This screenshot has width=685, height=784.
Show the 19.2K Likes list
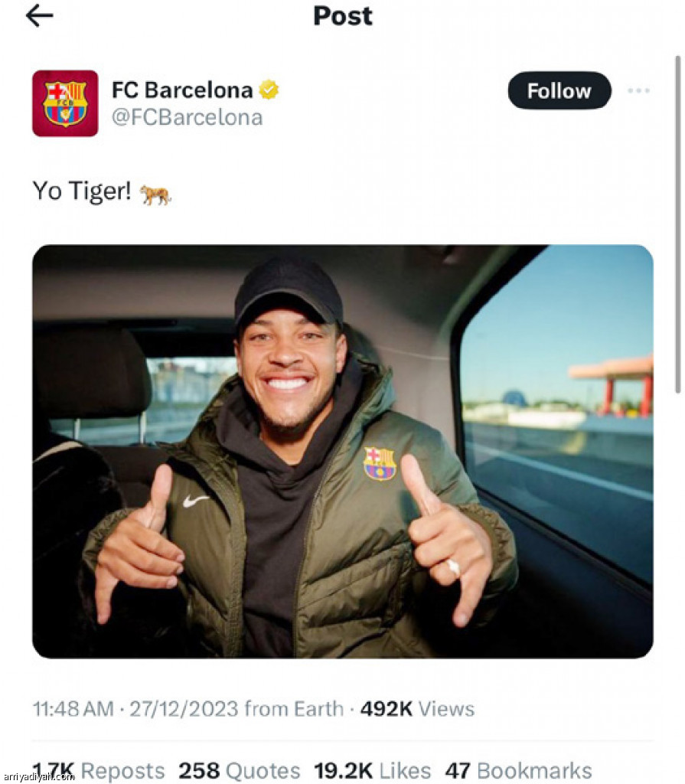[x=373, y=770]
